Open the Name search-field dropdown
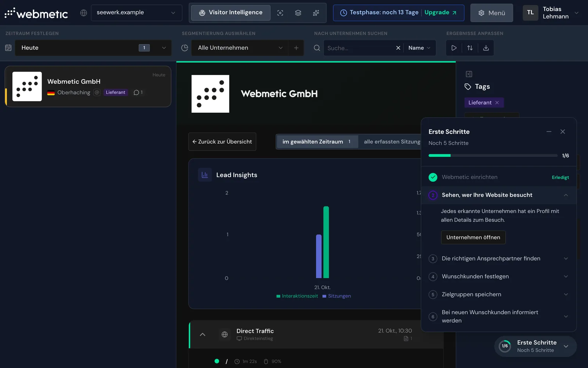Viewport: 588px width, 368px height. 419,48
